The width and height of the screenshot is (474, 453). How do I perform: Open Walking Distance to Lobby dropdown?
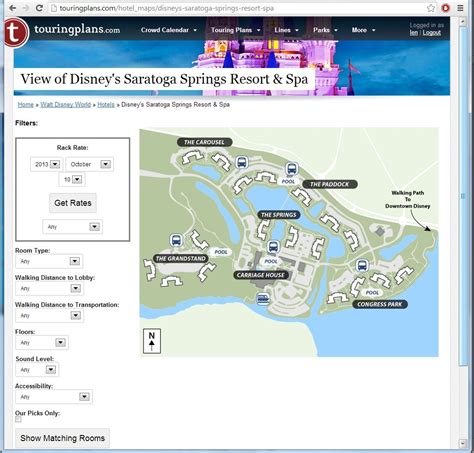point(49,288)
